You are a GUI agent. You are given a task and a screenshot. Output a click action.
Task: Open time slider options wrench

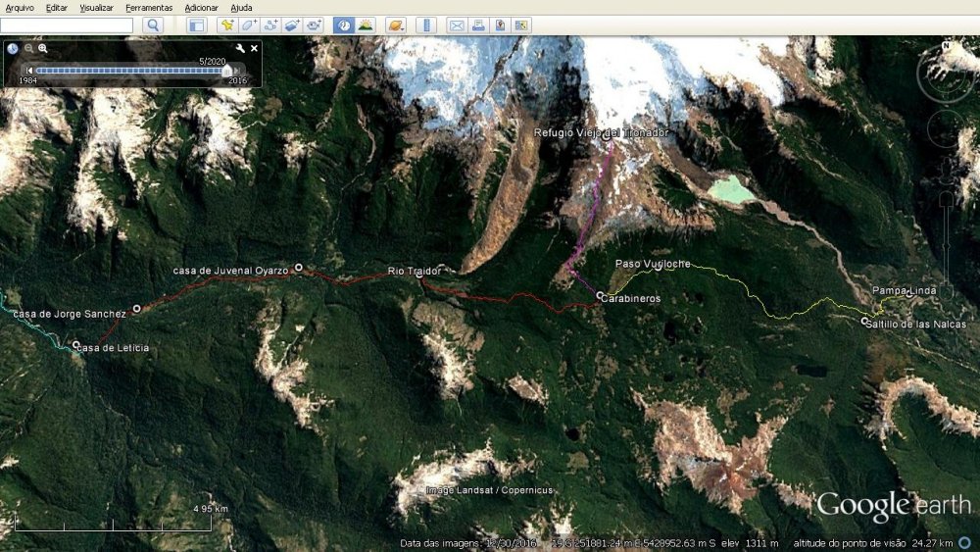click(239, 48)
